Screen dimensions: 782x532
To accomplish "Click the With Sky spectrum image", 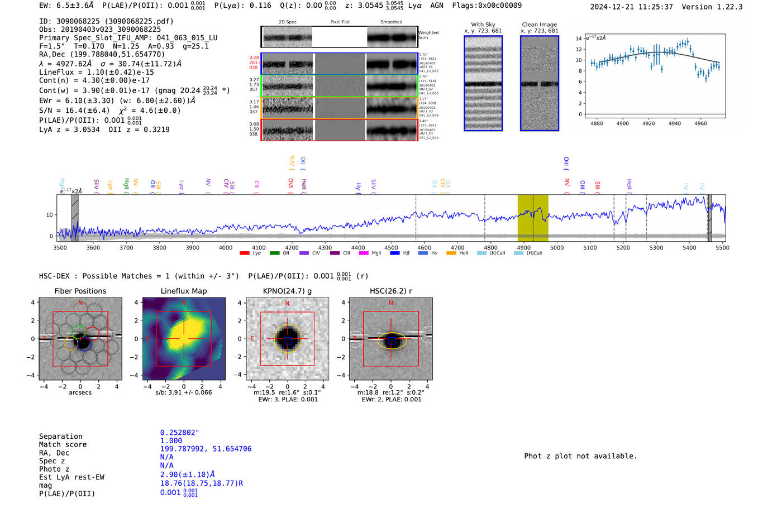I will coord(483,83).
